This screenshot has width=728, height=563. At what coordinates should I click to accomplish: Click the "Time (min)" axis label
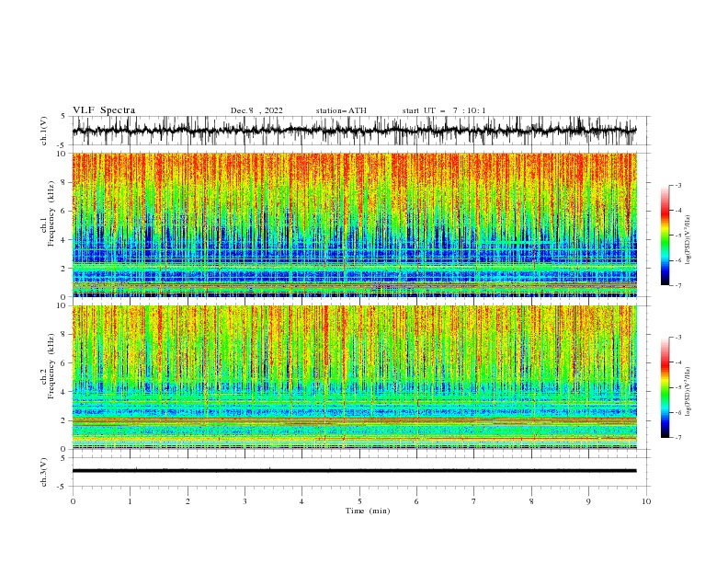pyautogui.click(x=368, y=511)
